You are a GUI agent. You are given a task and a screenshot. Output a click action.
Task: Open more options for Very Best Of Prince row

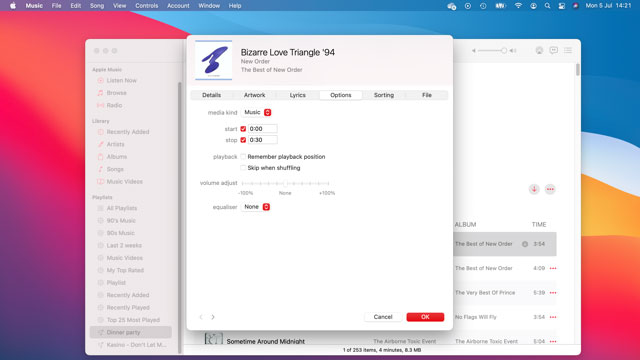coord(553,293)
